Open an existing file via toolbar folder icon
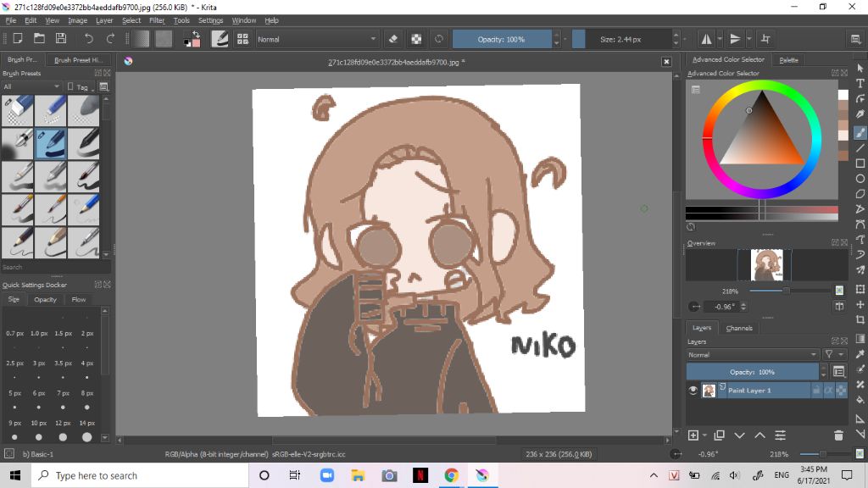Viewport: 868px width, 488px height. click(39, 39)
